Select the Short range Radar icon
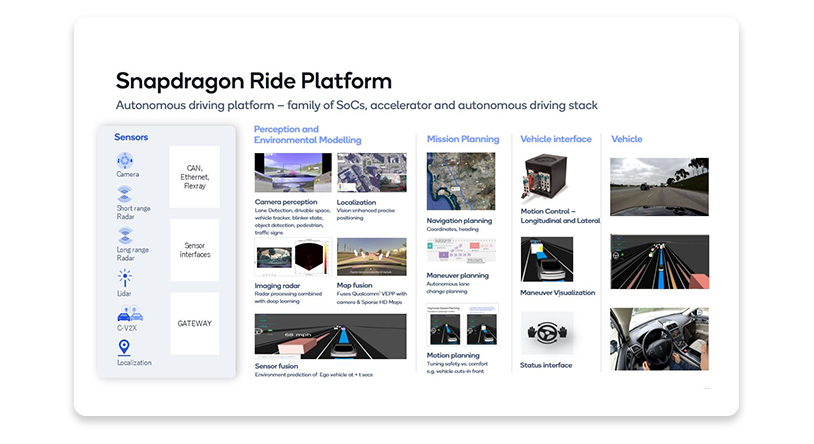The height and width of the screenshot is (444, 814). click(124, 194)
